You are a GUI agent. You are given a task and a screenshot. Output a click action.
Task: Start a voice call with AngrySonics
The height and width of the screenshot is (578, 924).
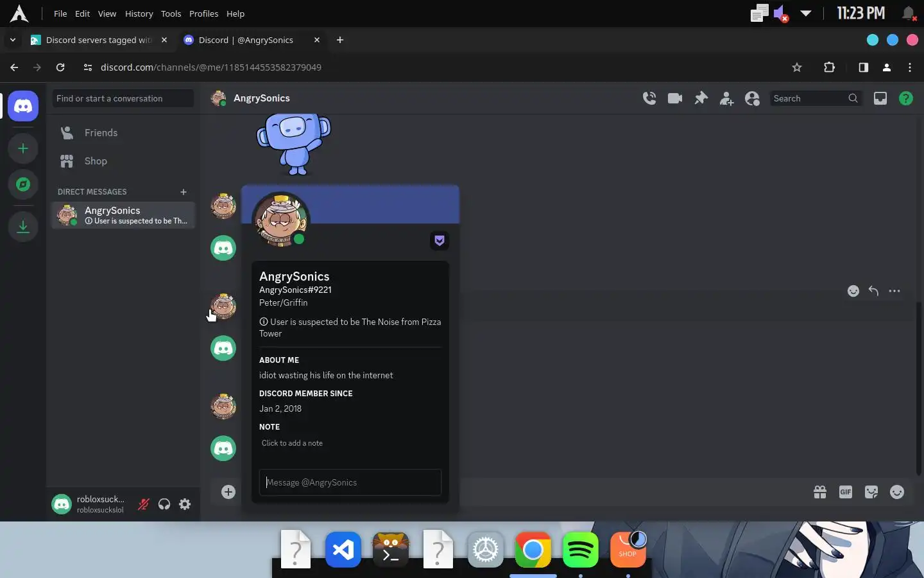[649, 98]
